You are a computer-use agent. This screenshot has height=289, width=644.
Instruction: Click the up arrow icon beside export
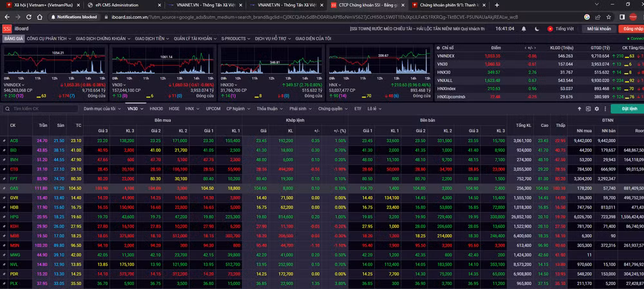(580, 108)
